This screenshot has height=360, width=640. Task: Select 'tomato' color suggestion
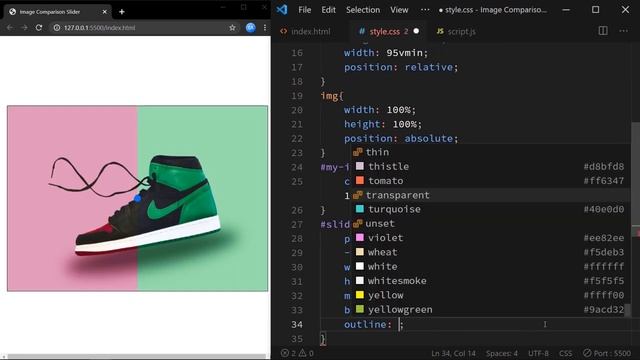pos(490,180)
